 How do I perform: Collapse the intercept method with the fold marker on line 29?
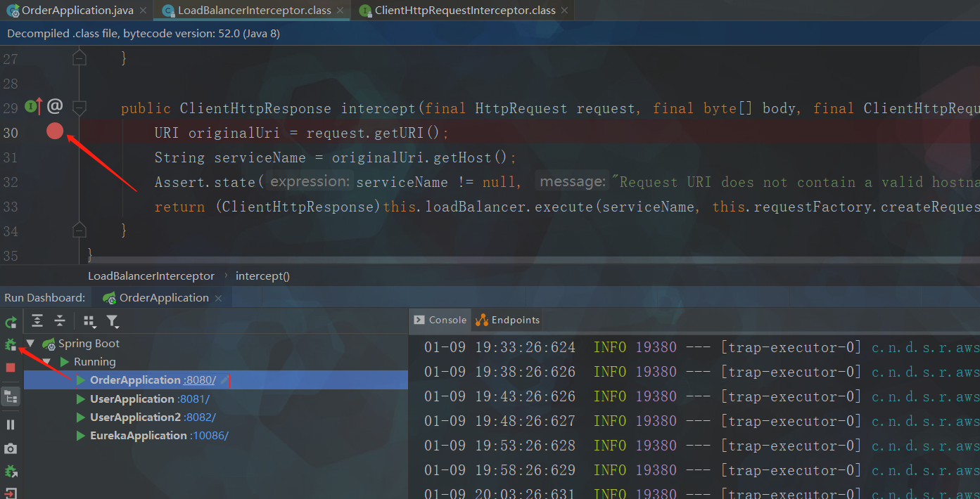pos(79,108)
